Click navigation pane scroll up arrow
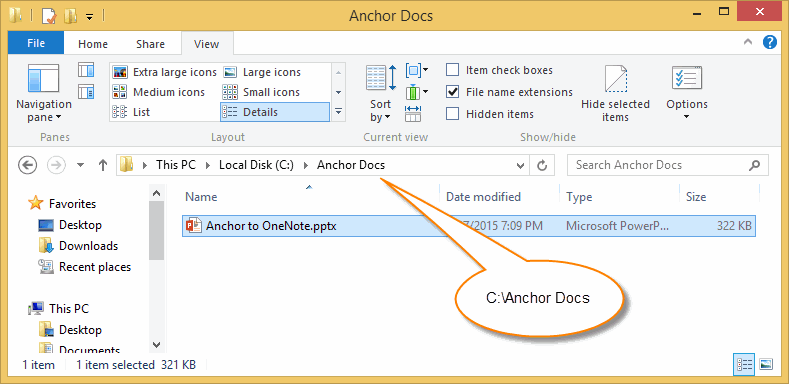Image resolution: width=789 pixels, height=384 pixels. click(x=156, y=193)
